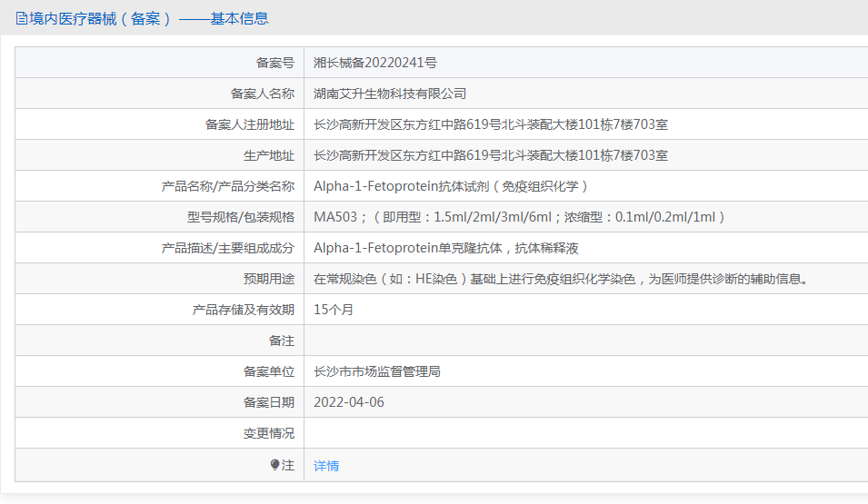Click the MA503 specification value
Viewport: 868px width, 504px height.
(520, 217)
